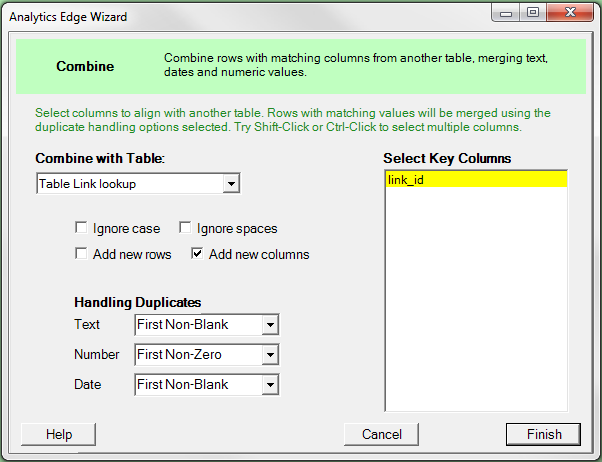602x462 pixels.
Task: Select link_id in the key columns list
Action: pyautogui.click(x=475, y=180)
